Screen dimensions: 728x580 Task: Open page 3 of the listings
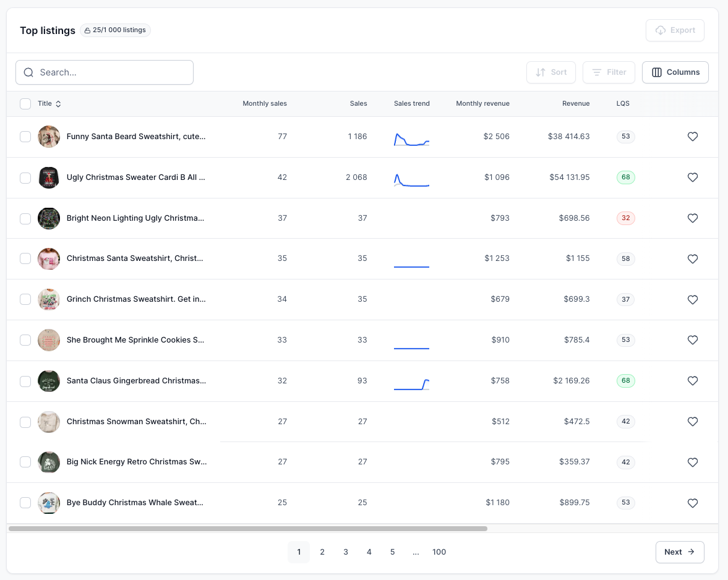click(x=346, y=552)
